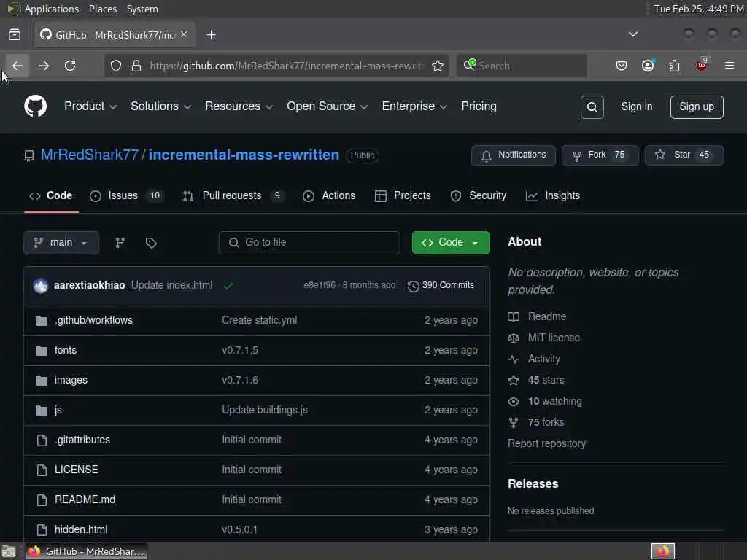List all tabs dropdown arrow
The height and width of the screenshot is (560, 747).
coord(632,34)
